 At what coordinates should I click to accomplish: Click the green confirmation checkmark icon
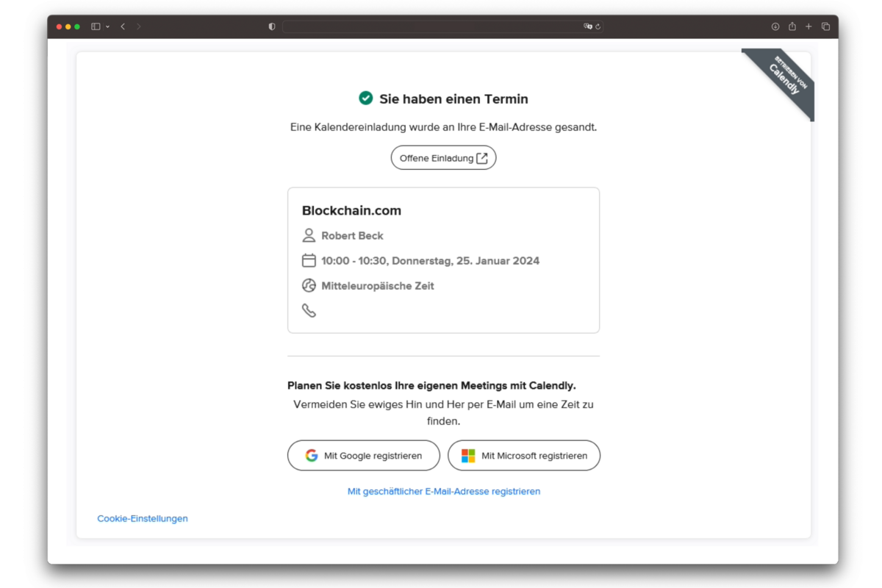(365, 98)
